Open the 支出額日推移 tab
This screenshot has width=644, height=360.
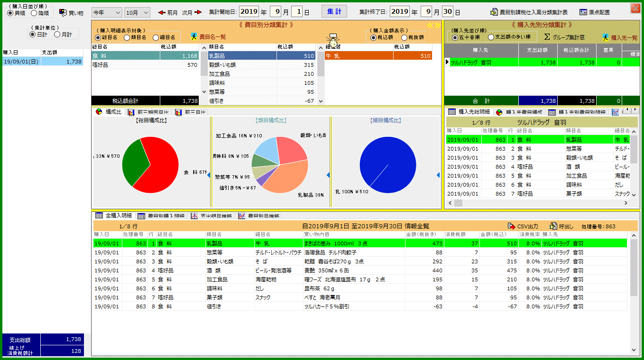(212, 216)
